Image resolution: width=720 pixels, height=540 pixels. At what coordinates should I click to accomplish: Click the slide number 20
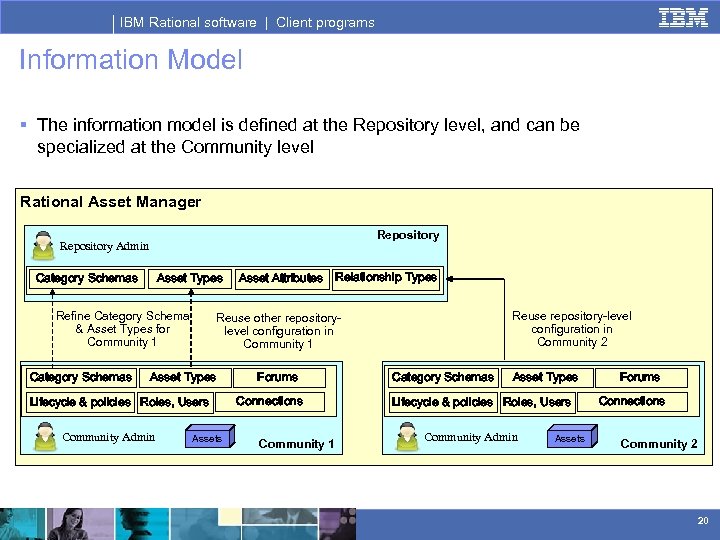703,520
